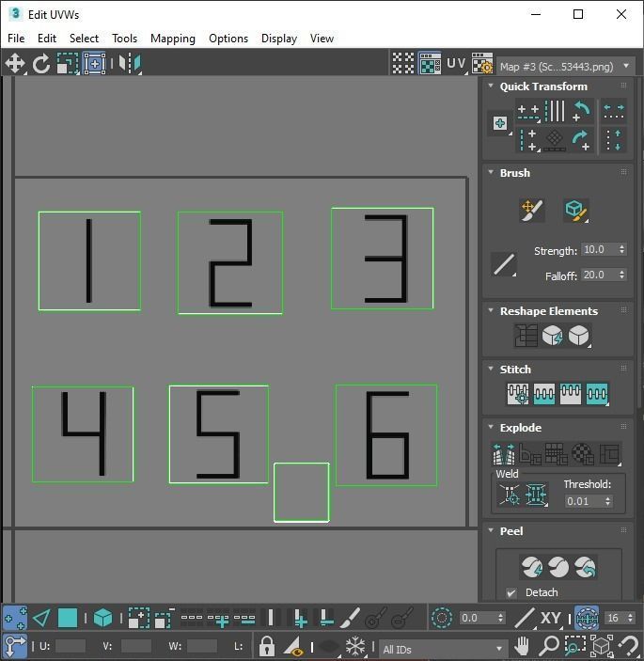Open the texture checker properties icon
The image size is (644, 661).
(x=482, y=64)
